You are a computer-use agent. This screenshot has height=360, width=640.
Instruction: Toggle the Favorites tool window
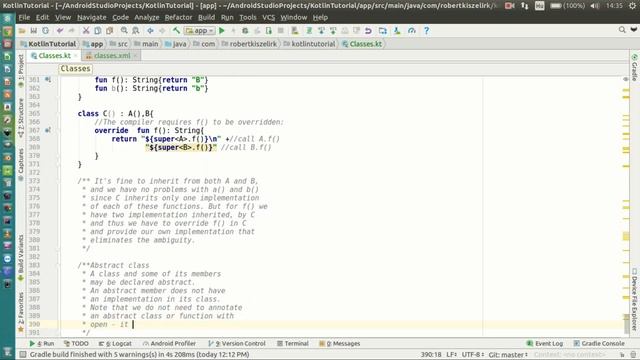click(x=21, y=311)
